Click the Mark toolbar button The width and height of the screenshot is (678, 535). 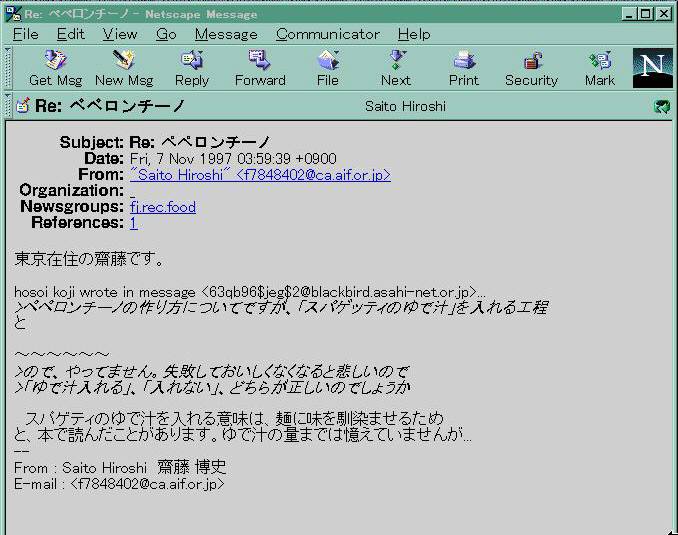[x=600, y=68]
